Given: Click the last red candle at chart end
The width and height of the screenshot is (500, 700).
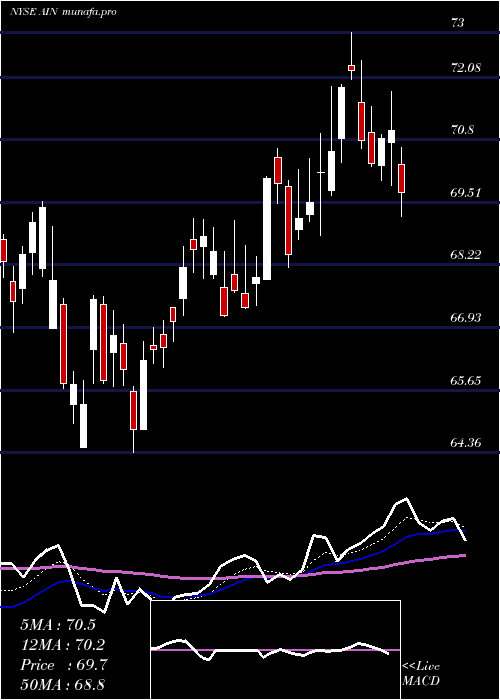Looking at the screenshot, I should [x=401, y=179].
